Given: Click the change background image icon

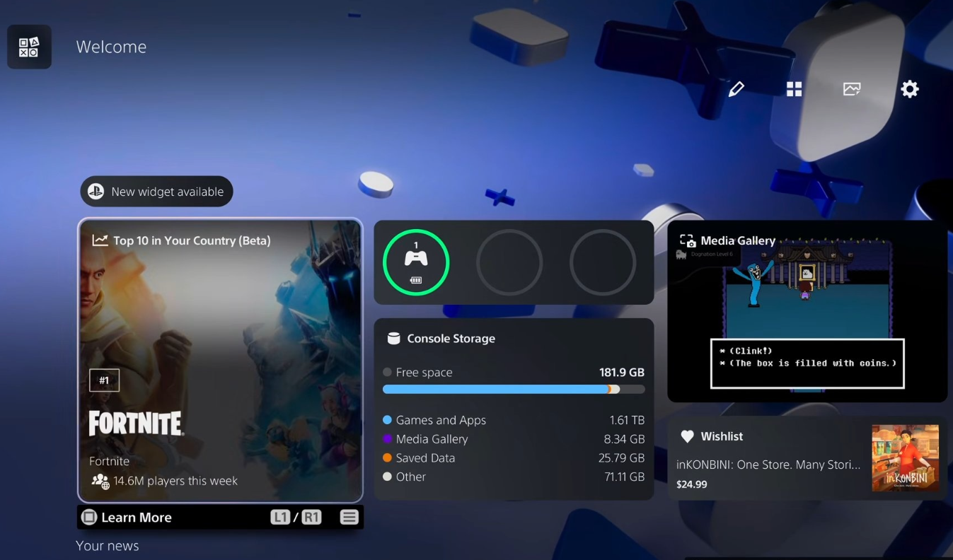Looking at the screenshot, I should click(852, 89).
